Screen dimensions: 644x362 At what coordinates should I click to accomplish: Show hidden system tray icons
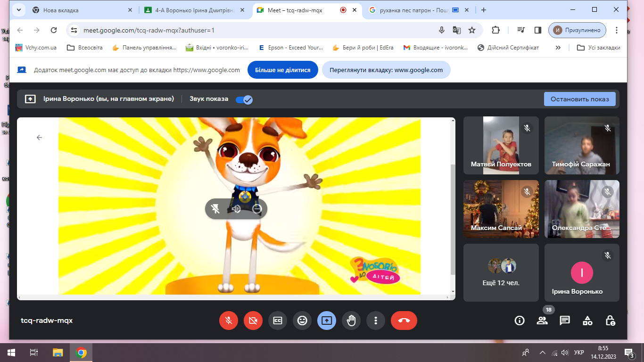pyautogui.click(x=542, y=353)
